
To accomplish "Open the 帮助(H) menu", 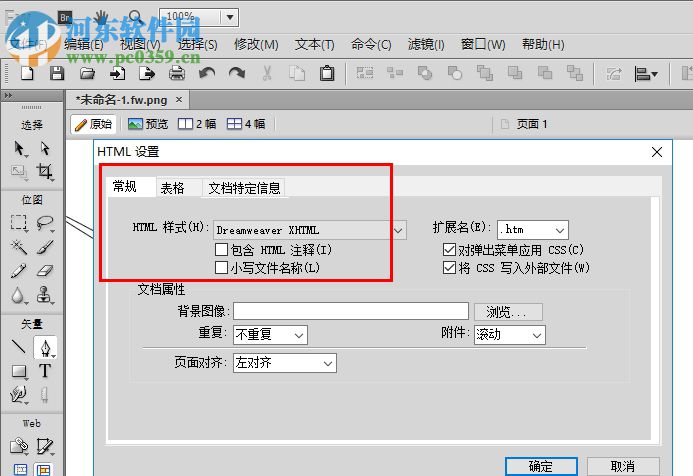I will [543, 45].
